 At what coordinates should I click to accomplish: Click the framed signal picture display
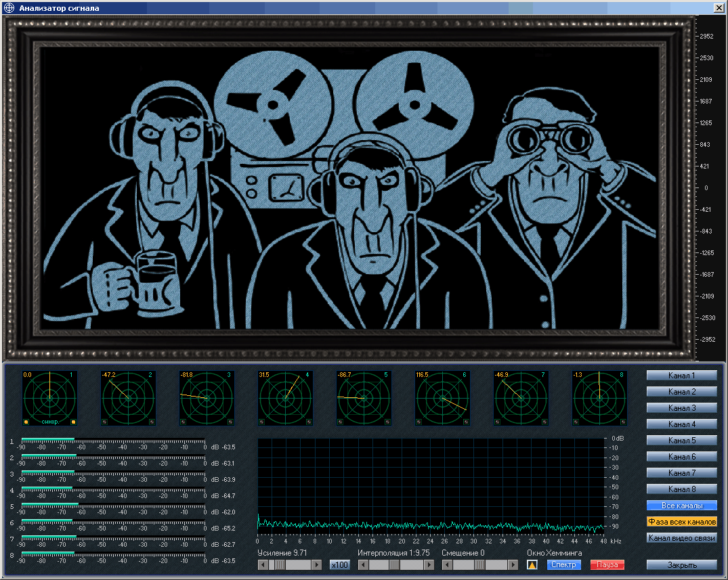coord(349,188)
